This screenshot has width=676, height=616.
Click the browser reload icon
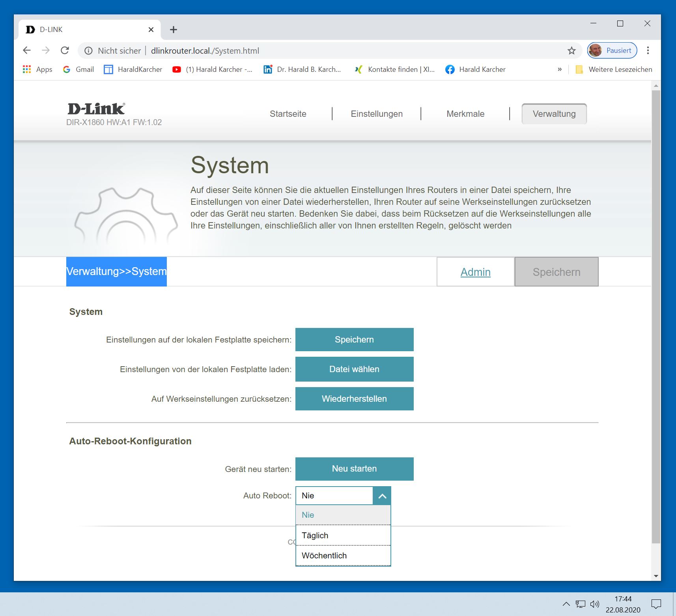click(65, 51)
